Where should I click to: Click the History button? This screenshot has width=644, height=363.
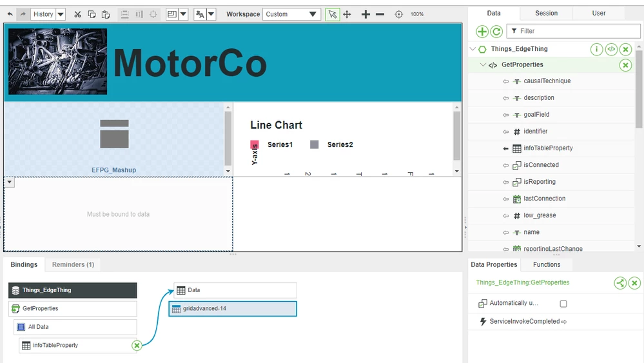(43, 14)
